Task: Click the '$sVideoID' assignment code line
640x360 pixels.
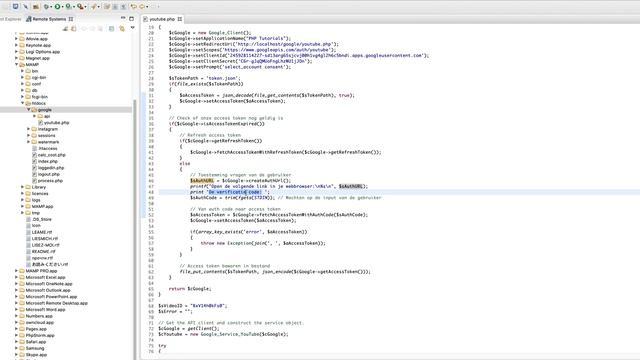Action: [x=193, y=306]
